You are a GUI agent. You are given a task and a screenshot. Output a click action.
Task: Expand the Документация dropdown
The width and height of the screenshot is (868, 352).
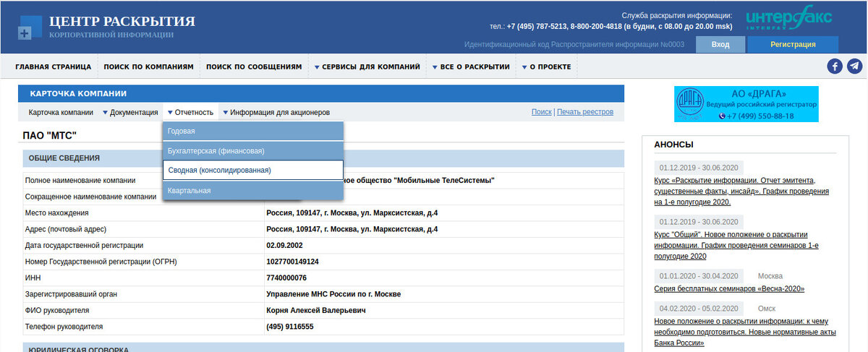click(130, 112)
